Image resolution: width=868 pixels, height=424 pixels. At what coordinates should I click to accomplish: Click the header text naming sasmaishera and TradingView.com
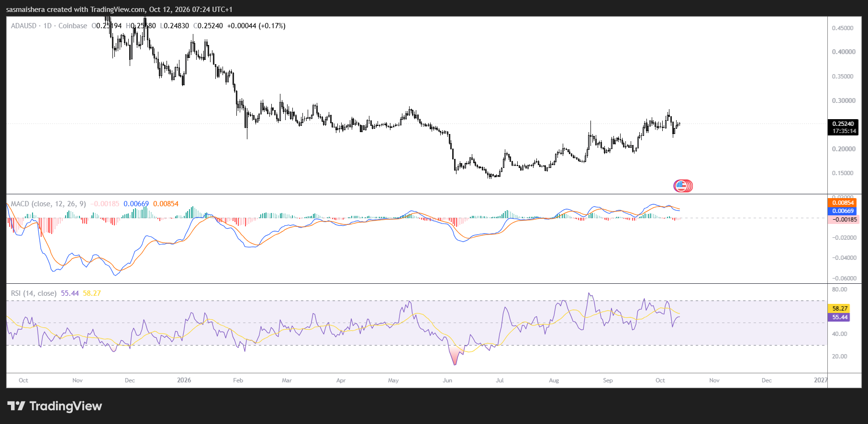(119, 10)
